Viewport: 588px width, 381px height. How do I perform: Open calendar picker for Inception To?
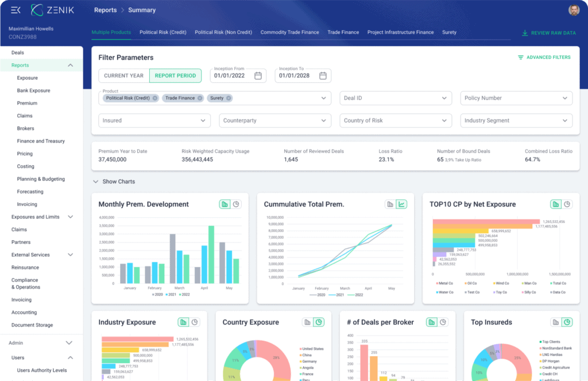323,76
